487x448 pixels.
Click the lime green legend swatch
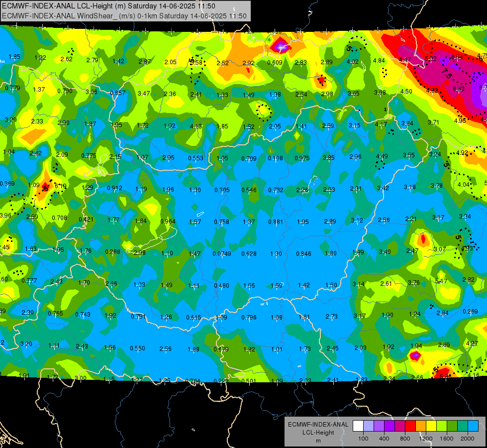(442, 426)
